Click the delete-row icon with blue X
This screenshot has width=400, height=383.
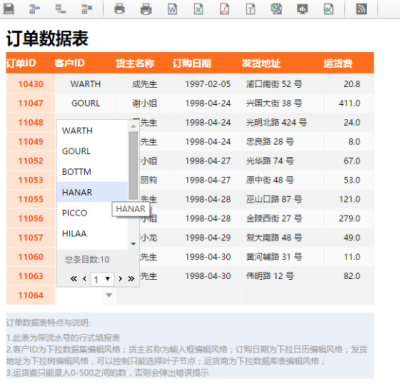click(x=87, y=9)
